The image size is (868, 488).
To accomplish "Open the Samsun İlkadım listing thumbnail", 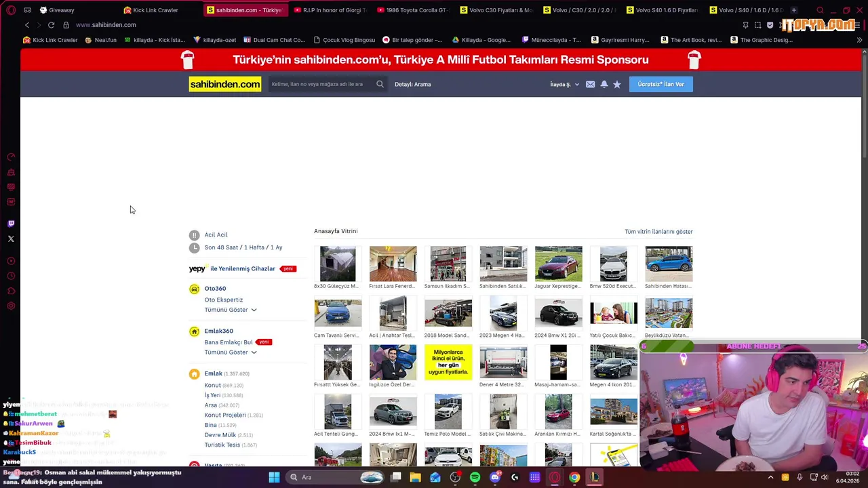I will (448, 264).
